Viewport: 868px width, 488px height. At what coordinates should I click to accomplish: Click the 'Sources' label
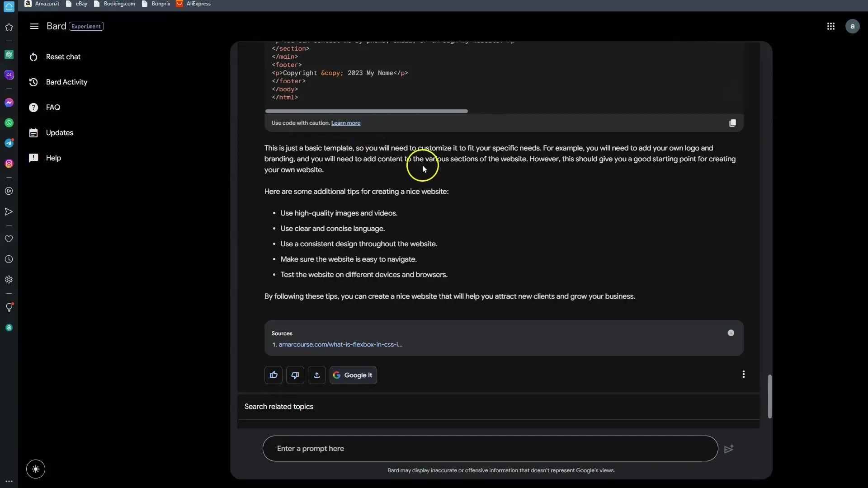282,333
